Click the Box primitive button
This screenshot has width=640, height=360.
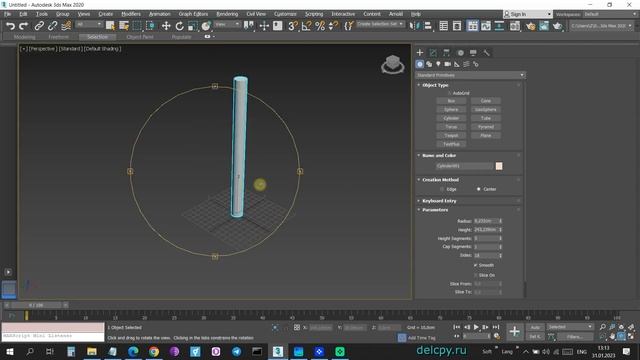pos(451,101)
